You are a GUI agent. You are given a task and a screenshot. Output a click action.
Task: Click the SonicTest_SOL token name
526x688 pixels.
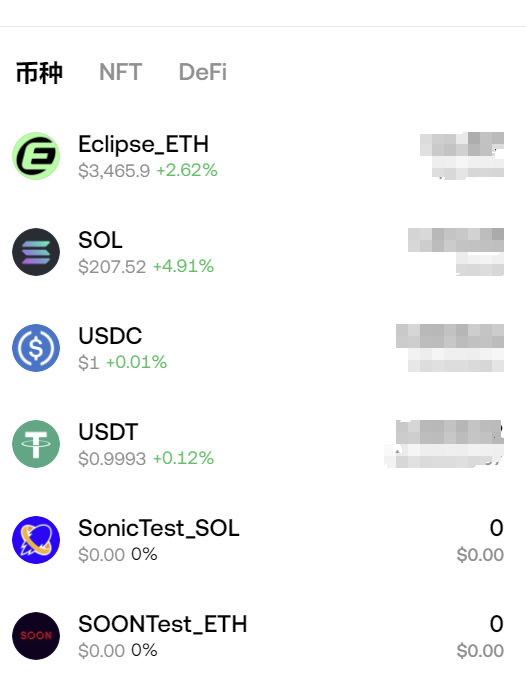point(159,528)
